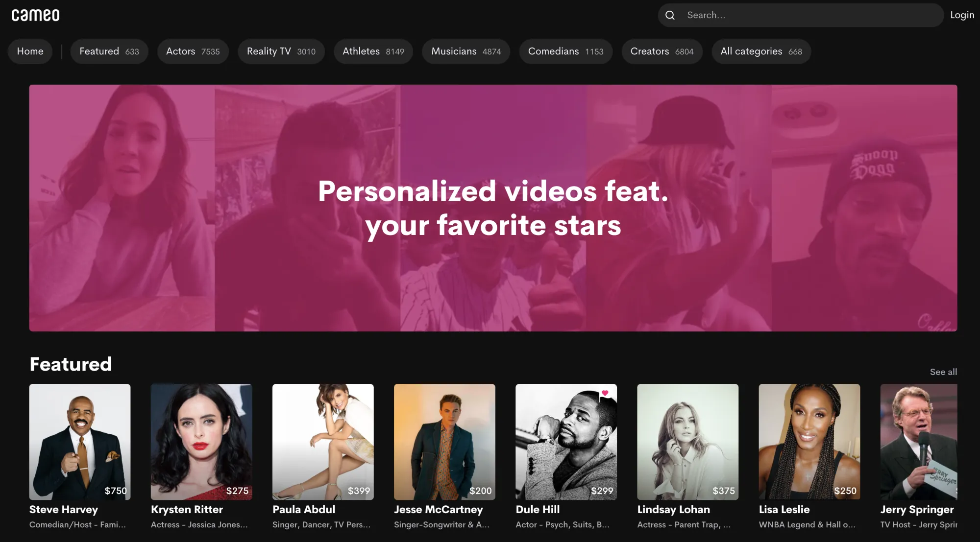Open the Login link
The image size is (980, 542).
(x=962, y=15)
